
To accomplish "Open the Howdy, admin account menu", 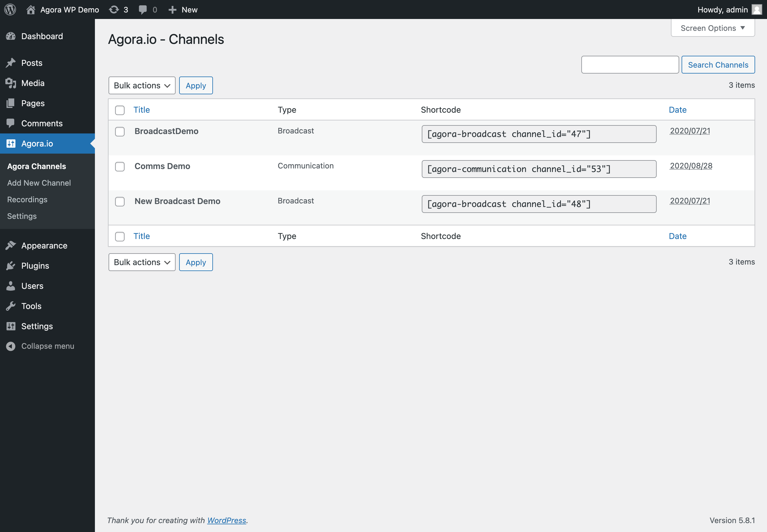I will 729,9.
